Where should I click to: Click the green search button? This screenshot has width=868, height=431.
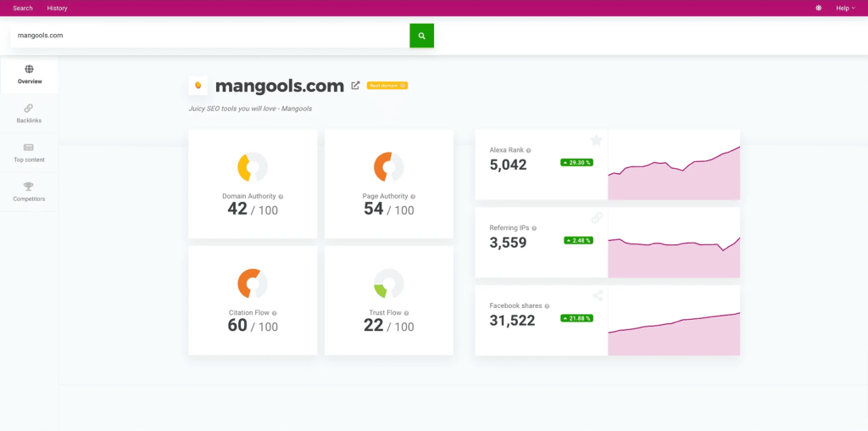point(422,36)
